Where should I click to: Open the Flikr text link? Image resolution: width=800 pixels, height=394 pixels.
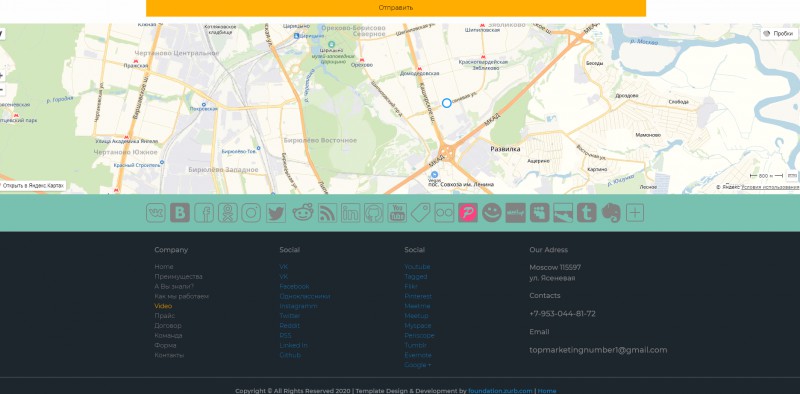411,286
